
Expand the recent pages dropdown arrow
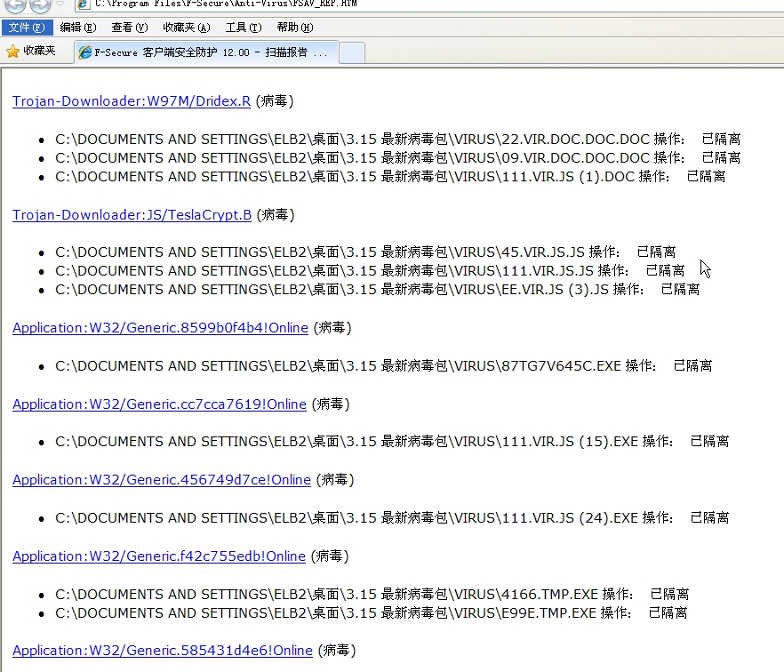[x=60, y=5]
